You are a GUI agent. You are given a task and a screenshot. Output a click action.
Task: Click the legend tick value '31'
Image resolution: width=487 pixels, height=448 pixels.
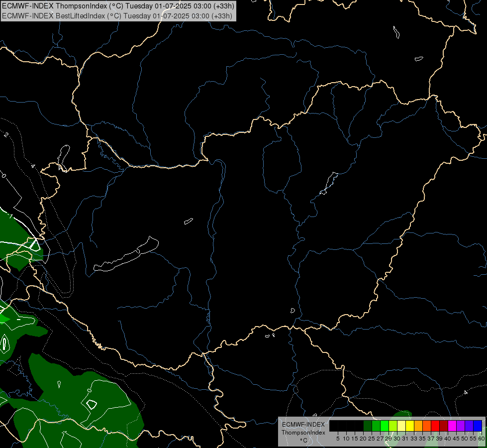click(405, 439)
